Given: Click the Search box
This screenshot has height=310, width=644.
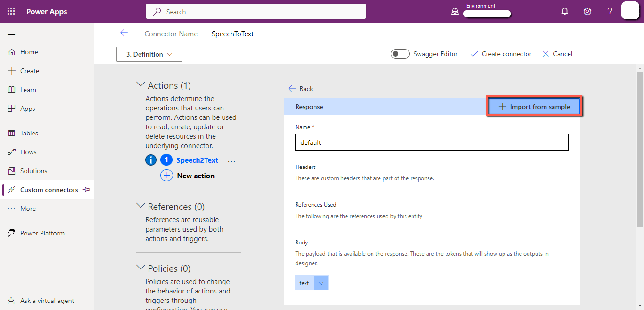Looking at the screenshot, I should [x=256, y=11].
